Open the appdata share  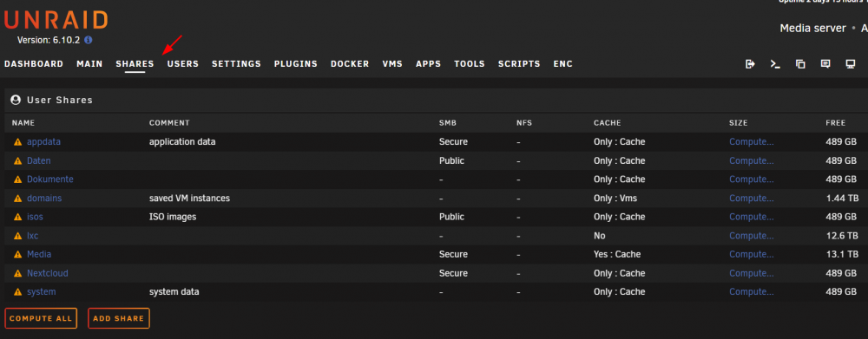(x=43, y=142)
